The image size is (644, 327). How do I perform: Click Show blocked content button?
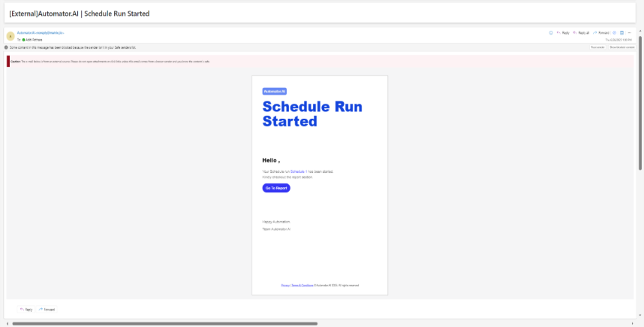click(x=621, y=47)
